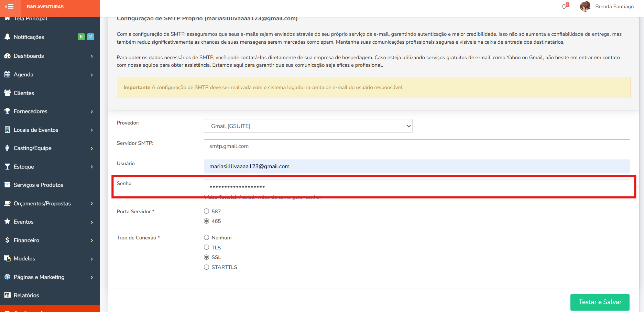Open the Brenda Santiago avatar picture

[585, 7]
